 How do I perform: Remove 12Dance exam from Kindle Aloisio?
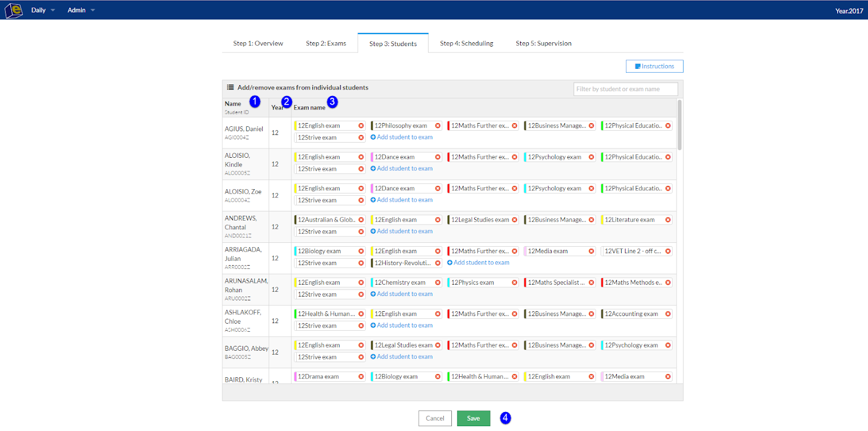438,157
